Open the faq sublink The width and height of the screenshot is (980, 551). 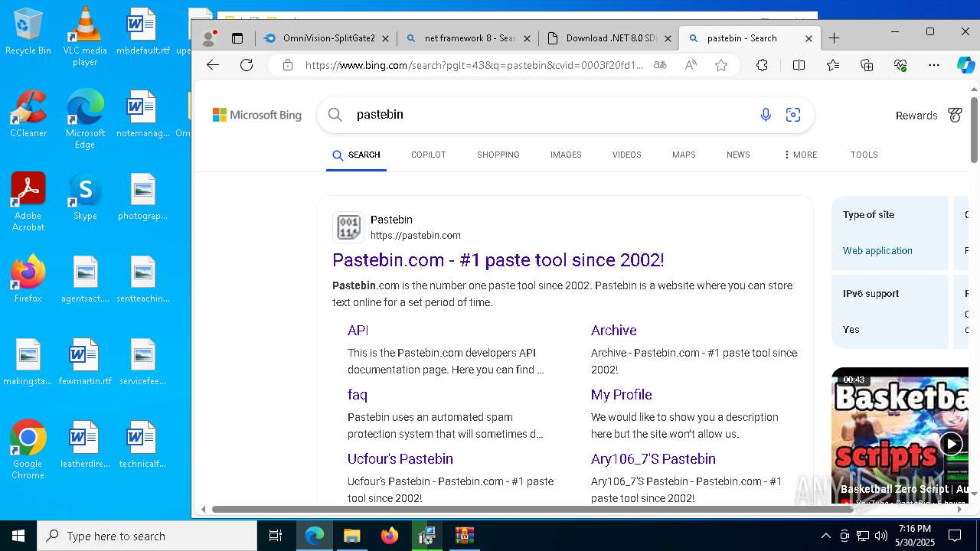coord(358,395)
